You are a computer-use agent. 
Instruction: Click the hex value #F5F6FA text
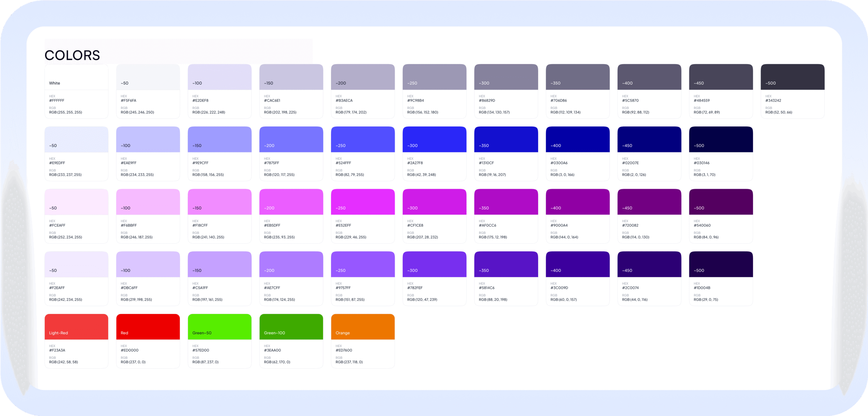click(129, 101)
